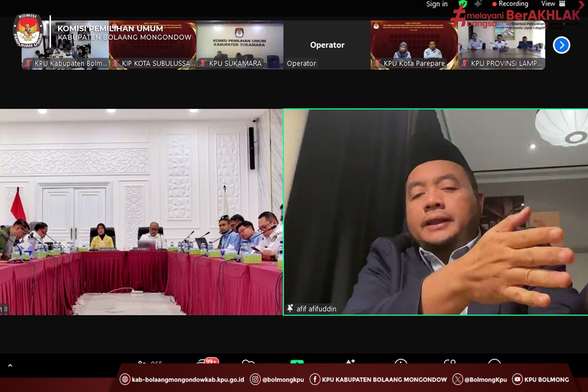The width and height of the screenshot is (588, 392).
Task: Select the KPU Kota Parepare thumbnail
Action: coord(414,45)
